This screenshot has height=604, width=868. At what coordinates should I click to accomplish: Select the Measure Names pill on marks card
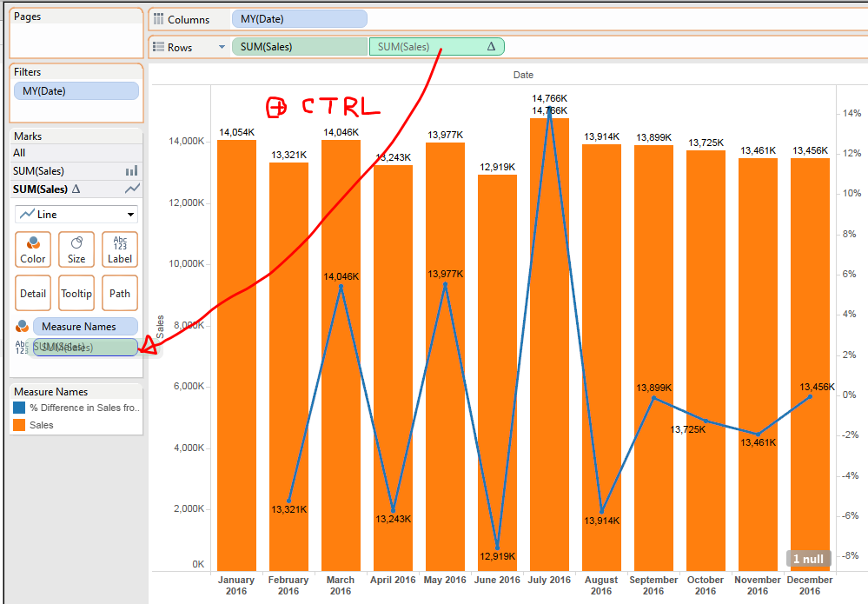pos(85,327)
